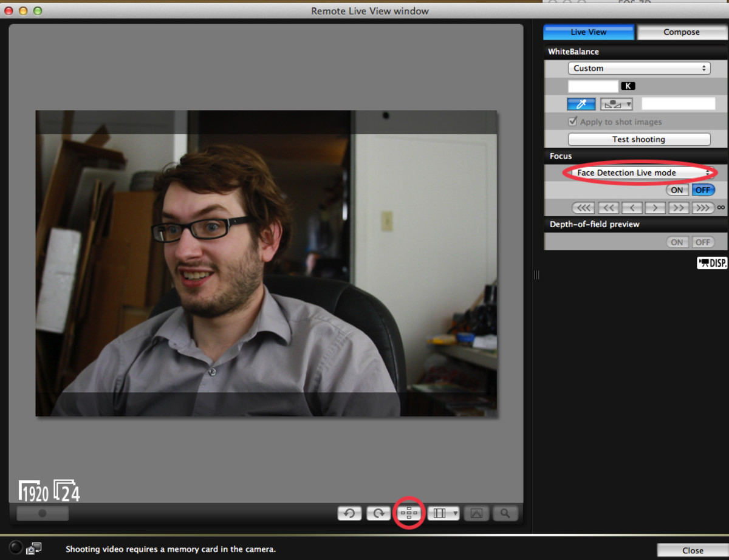Image resolution: width=729 pixels, height=560 pixels.
Task: Turn focus ON
Action: click(x=677, y=190)
